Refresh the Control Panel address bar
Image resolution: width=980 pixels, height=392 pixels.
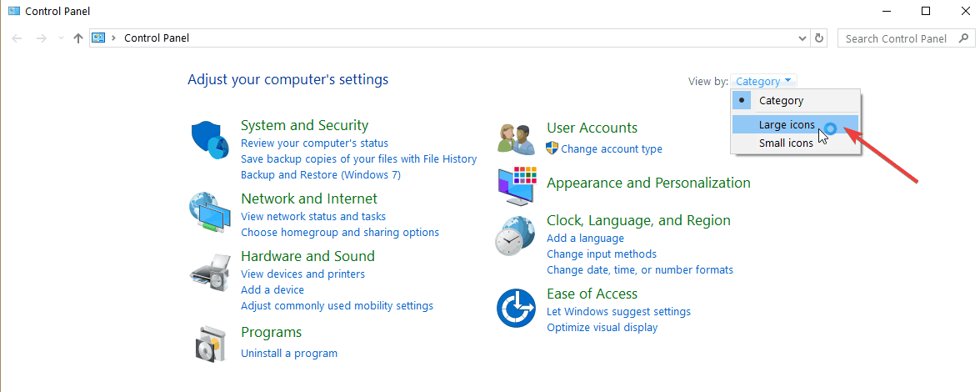(x=818, y=38)
